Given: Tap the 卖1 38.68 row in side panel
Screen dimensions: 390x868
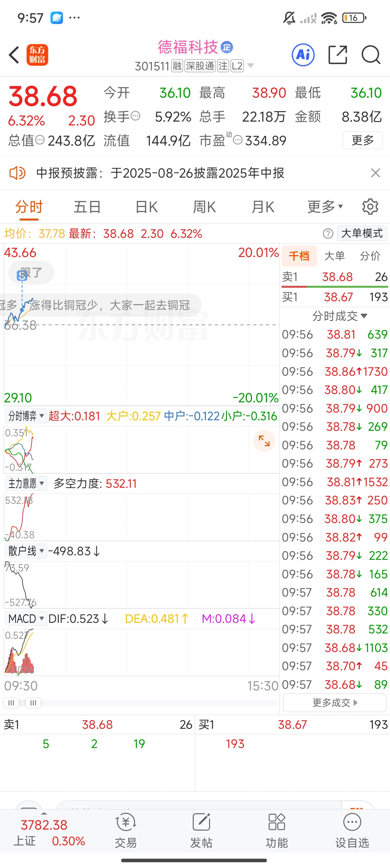Looking at the screenshot, I should tap(335, 277).
